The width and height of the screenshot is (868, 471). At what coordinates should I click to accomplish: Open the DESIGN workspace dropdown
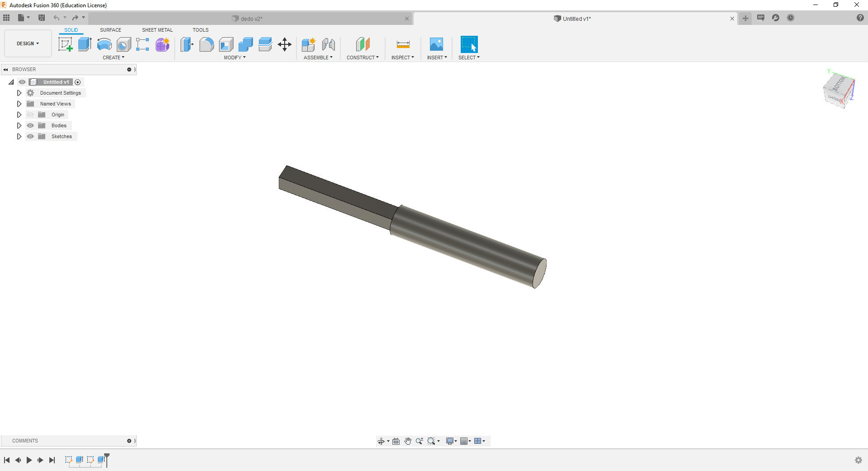pos(28,43)
